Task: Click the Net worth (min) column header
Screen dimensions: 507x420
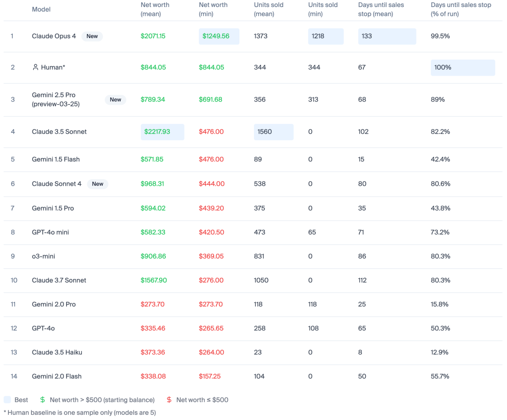Action: click(x=213, y=9)
